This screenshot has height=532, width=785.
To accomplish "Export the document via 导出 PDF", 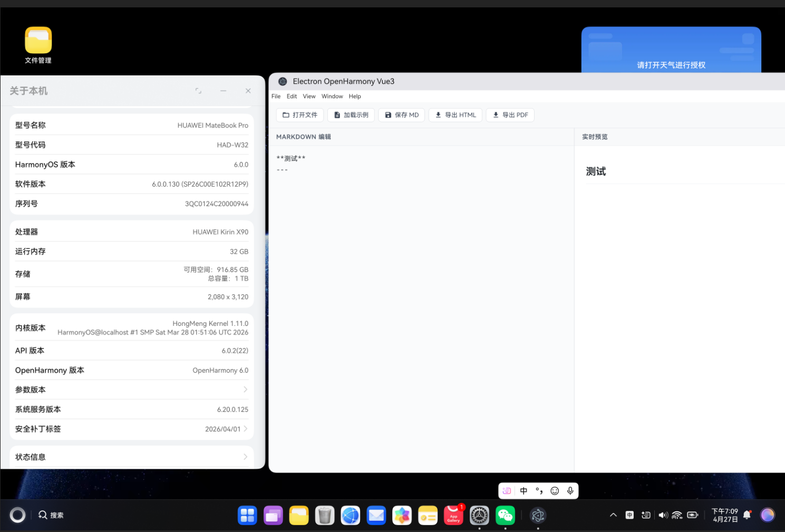I will tap(510, 115).
